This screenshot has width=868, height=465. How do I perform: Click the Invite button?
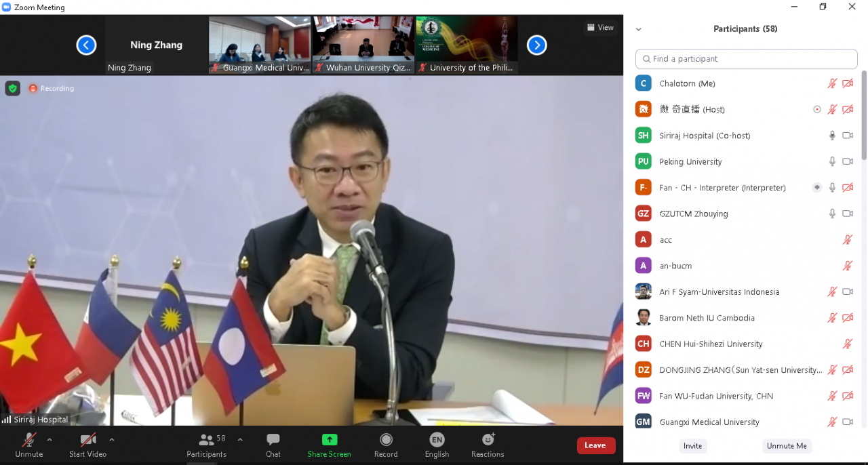point(692,446)
